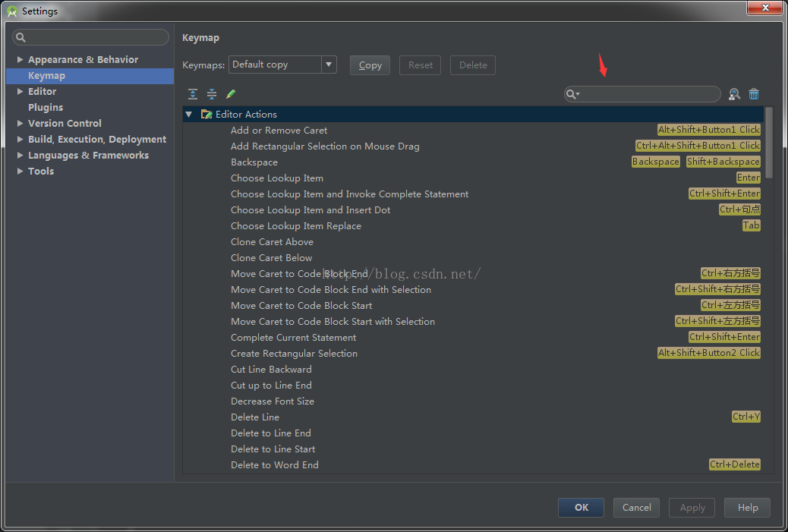Click the Delete keymap button
Viewport: 788px width, 532px height.
tap(473, 65)
